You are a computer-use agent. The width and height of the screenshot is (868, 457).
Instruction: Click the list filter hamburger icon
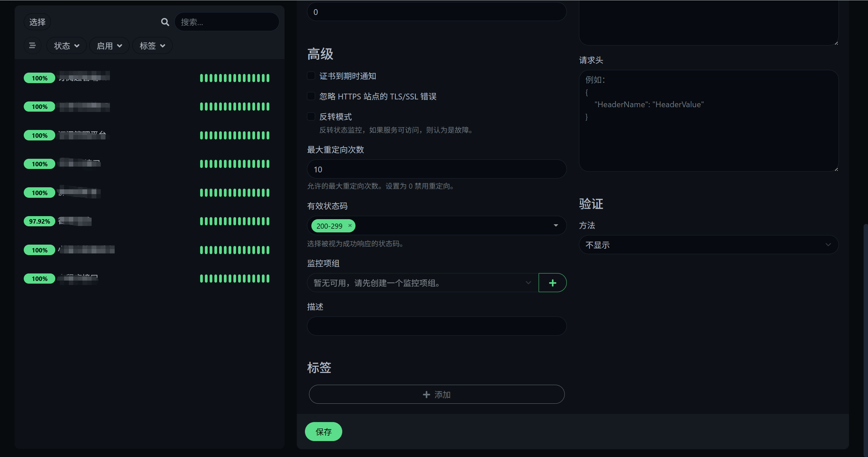point(32,45)
